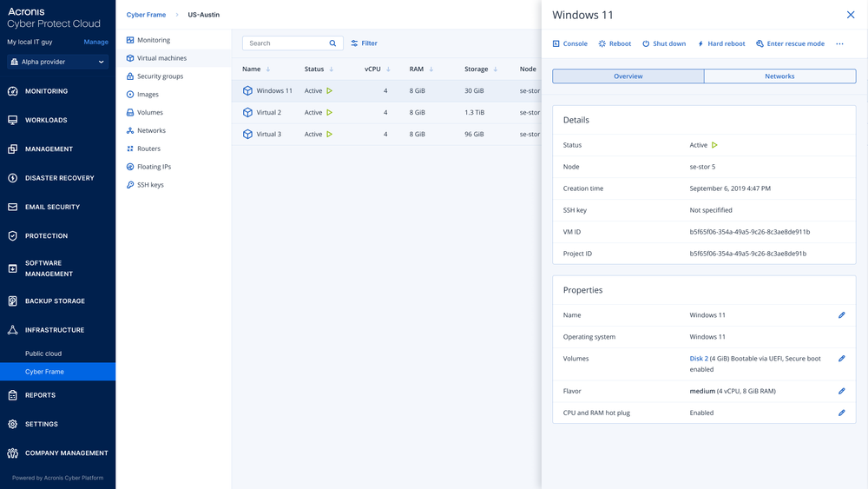Edit the VM name with pencil icon
Viewport: 868px width, 489px height.
tap(841, 315)
